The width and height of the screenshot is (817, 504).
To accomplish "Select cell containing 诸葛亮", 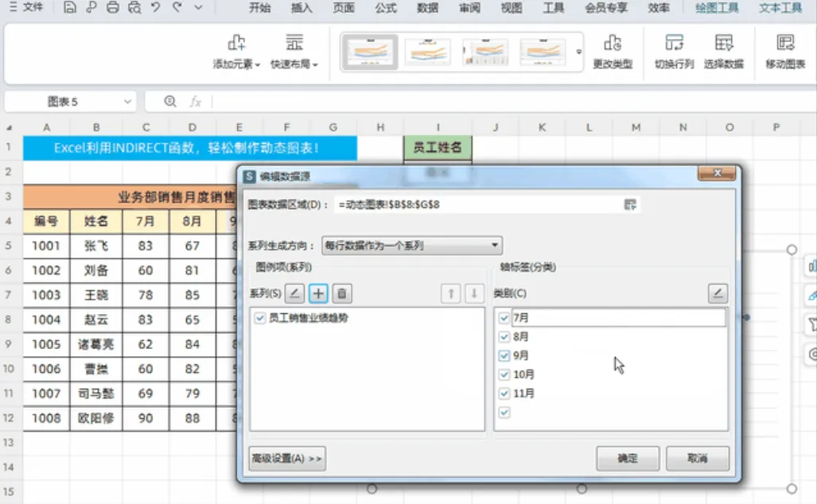I will (96, 344).
